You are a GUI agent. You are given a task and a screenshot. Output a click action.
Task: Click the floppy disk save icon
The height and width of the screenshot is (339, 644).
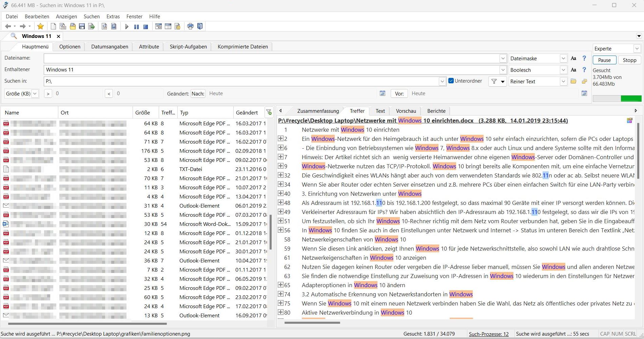(82, 26)
